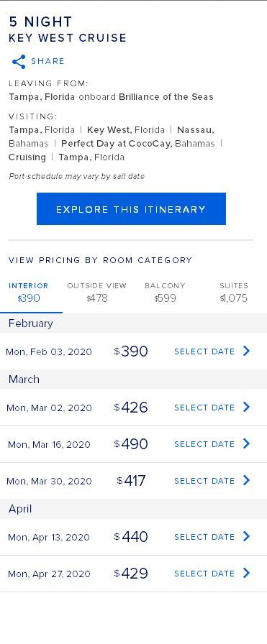Click Select Date for the $490 sailing
This screenshot has height=644, width=267.
tap(204, 444)
